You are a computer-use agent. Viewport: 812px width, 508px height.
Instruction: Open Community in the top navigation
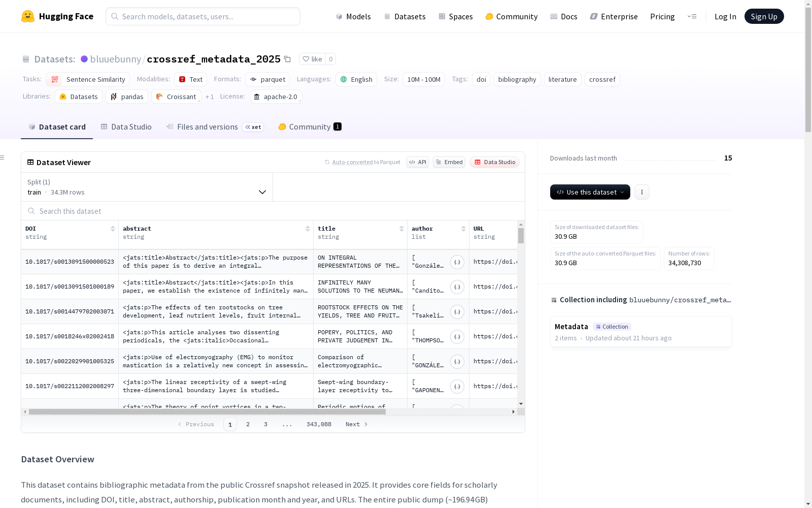point(512,16)
